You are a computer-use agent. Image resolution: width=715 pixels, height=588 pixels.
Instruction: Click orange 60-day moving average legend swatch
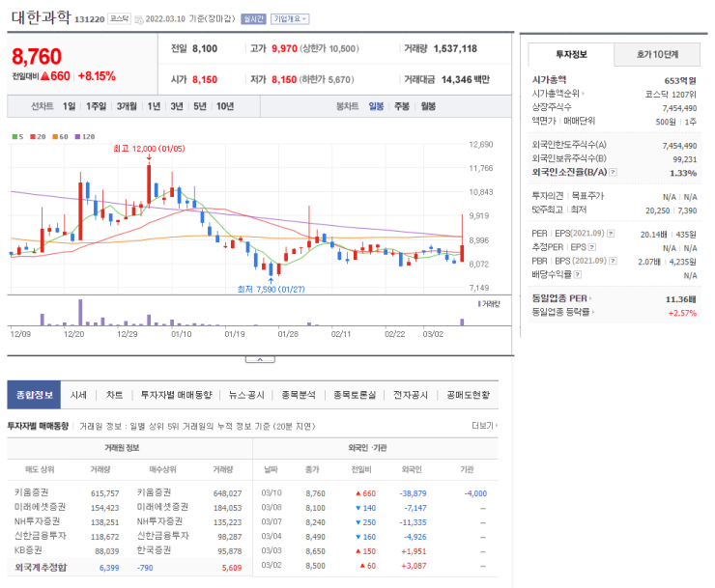point(55,137)
